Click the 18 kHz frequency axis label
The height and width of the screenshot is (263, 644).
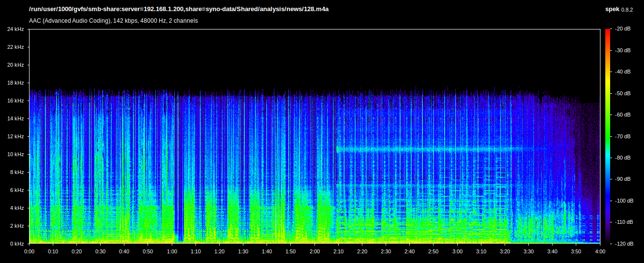tap(15, 83)
